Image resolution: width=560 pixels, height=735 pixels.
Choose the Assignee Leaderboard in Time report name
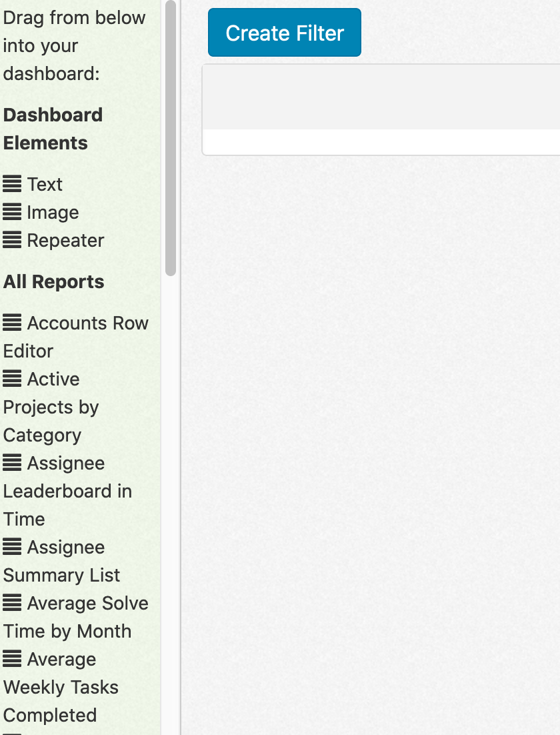pos(67,492)
